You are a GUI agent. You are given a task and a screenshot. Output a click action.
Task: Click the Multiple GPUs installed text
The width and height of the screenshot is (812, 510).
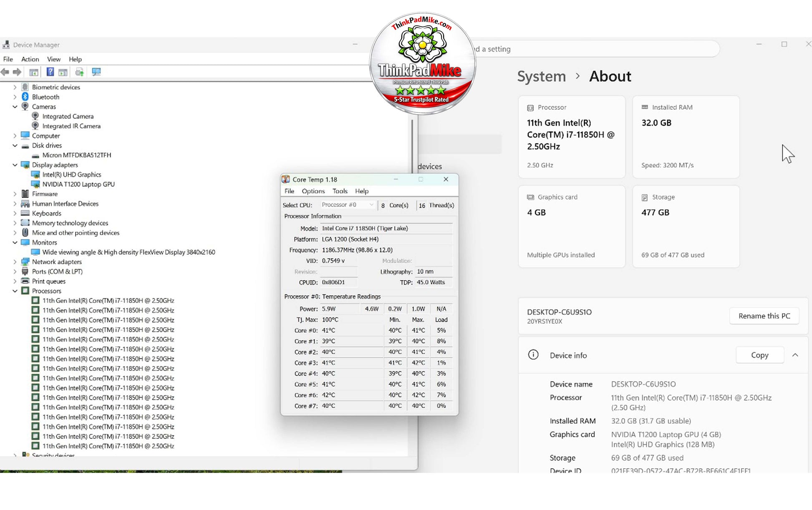(x=561, y=255)
